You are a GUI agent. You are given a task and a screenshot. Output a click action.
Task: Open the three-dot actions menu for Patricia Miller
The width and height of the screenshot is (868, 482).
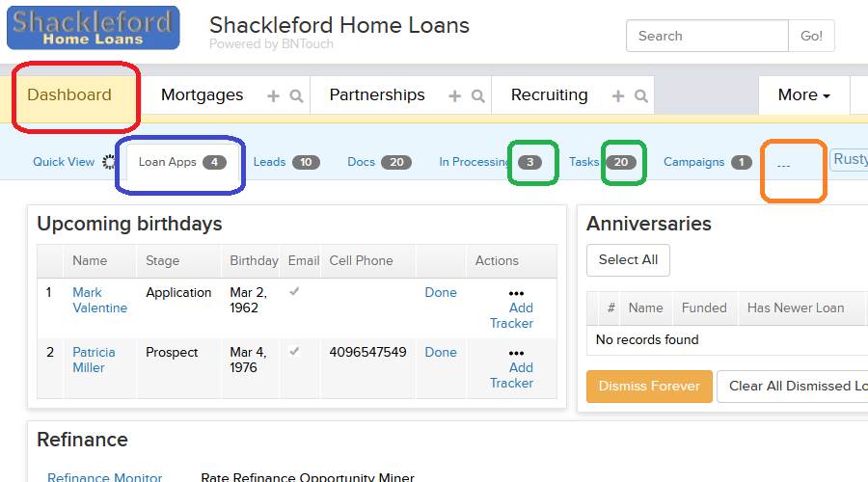coord(516,353)
